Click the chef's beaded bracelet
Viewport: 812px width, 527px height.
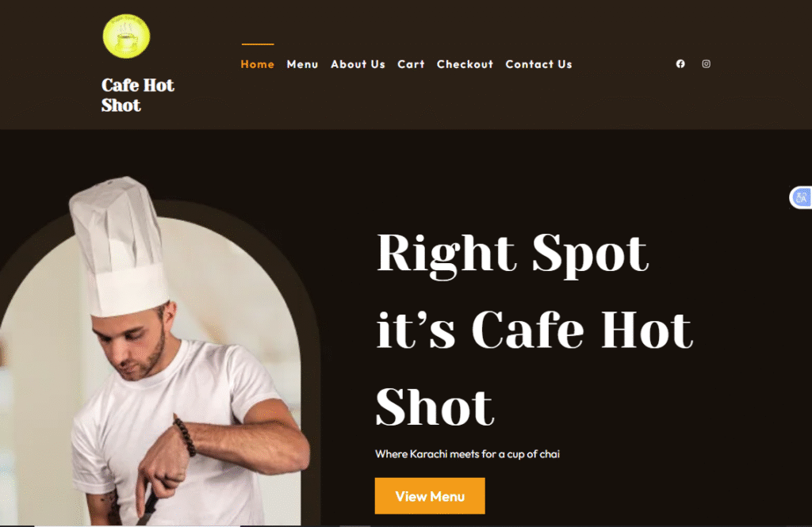(185, 437)
